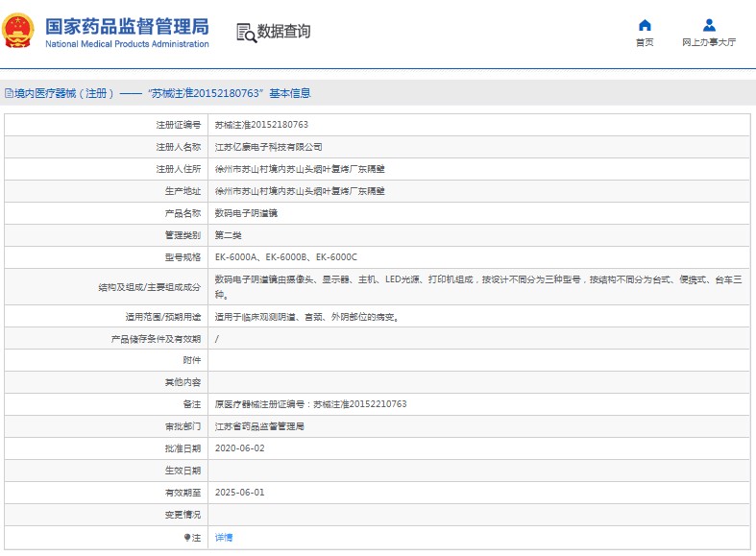Click the user icon above 网上办事大厅
Screen dimensions: 756x556
tap(709, 25)
